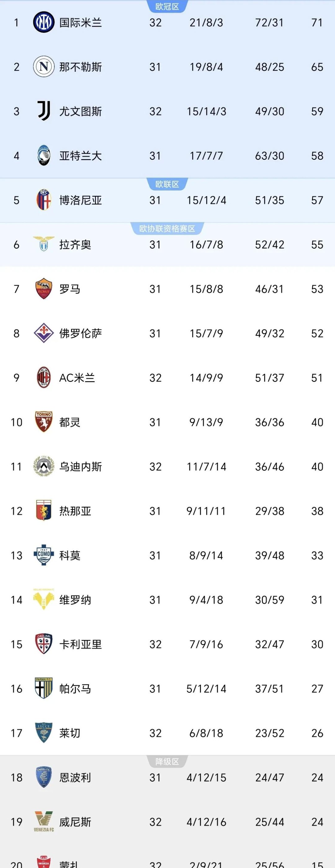This screenshot has height=868, width=335.
Task: Click the Atalanta club crest
Action: click(44, 156)
